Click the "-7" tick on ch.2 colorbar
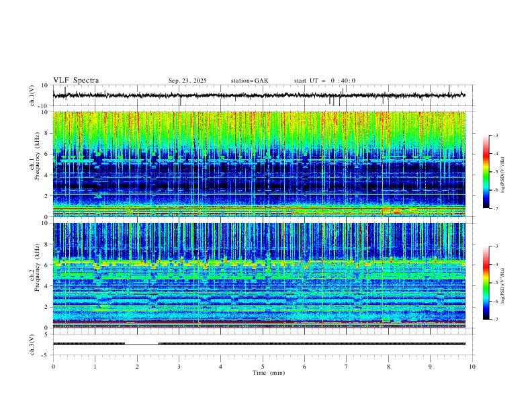The image size is (532, 411). pos(496,320)
